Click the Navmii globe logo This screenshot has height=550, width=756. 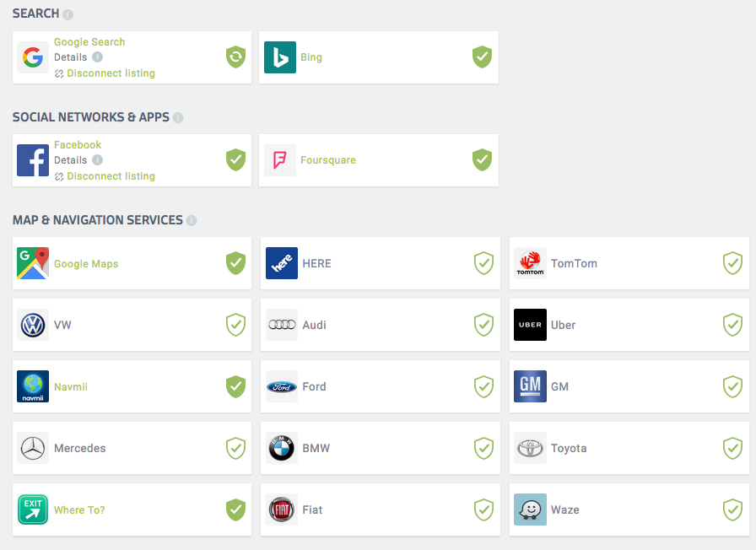(x=33, y=386)
